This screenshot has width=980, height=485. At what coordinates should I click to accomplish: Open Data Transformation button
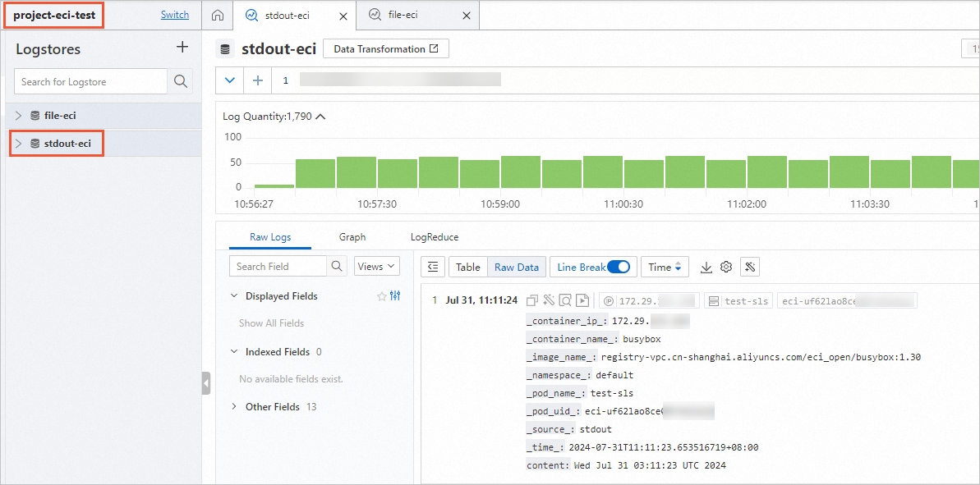(x=386, y=49)
